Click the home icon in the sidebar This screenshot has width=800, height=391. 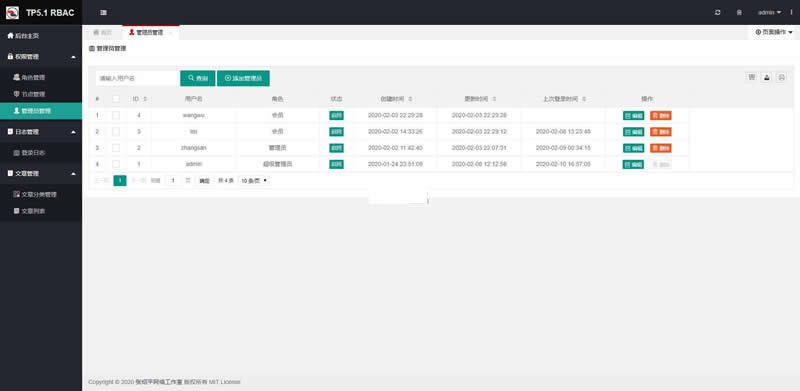click(x=10, y=36)
